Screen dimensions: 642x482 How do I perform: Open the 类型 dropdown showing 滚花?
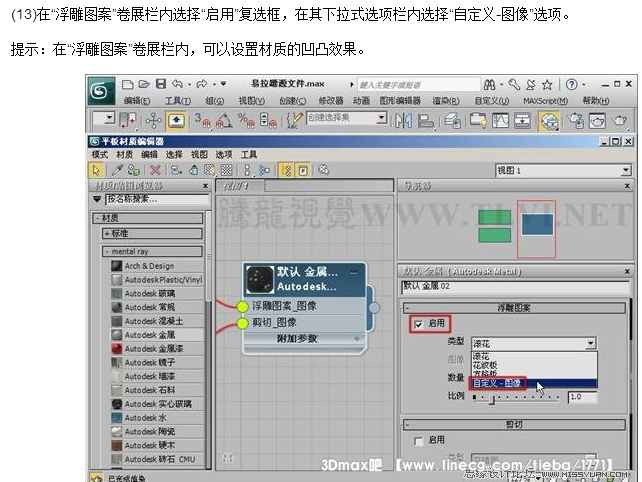(533, 343)
